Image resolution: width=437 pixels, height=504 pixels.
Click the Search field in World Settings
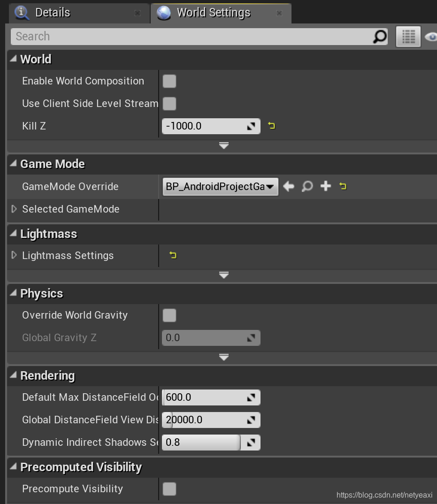pos(199,37)
